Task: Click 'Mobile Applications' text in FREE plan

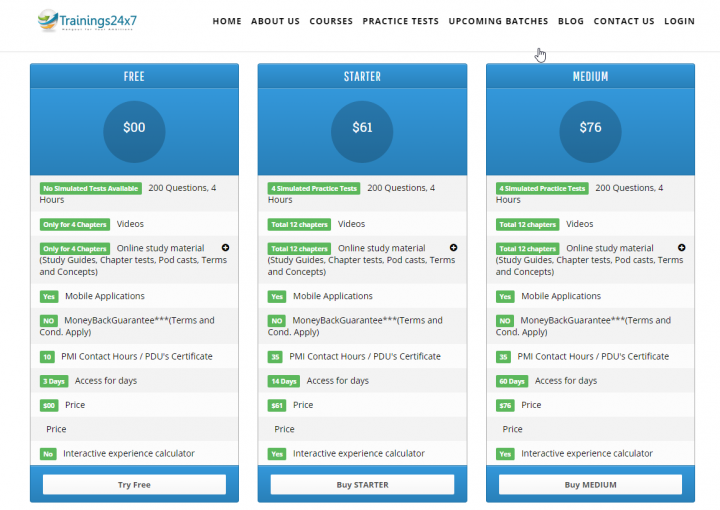Action: pos(105,296)
